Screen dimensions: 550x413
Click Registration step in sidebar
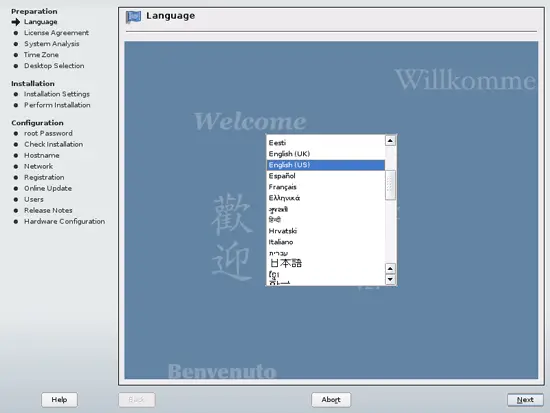[x=44, y=178]
